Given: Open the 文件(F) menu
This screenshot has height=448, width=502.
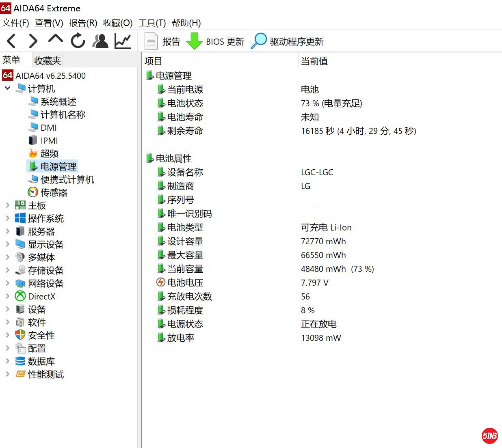Looking at the screenshot, I should 15,23.
